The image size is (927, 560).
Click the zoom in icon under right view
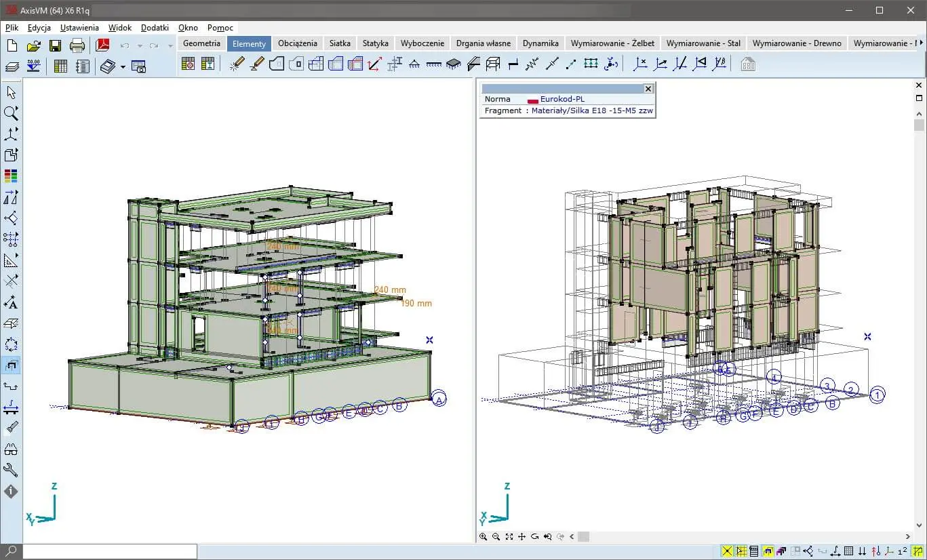(x=484, y=536)
